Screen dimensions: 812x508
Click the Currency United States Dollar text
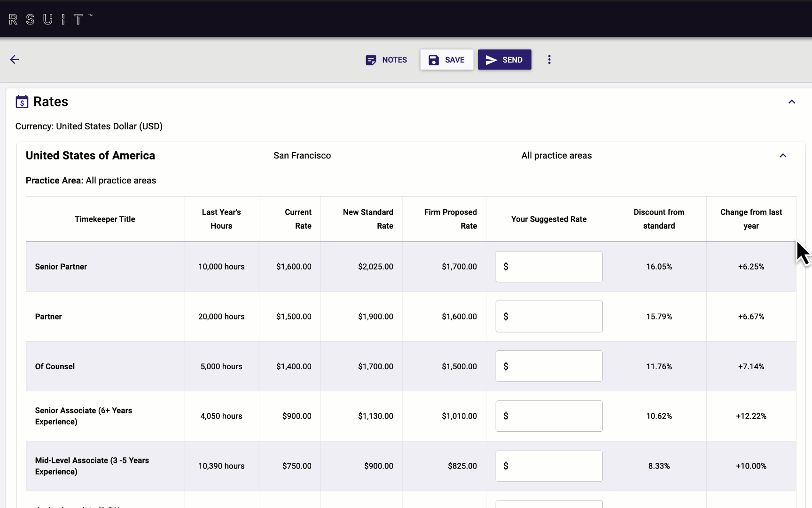point(89,127)
